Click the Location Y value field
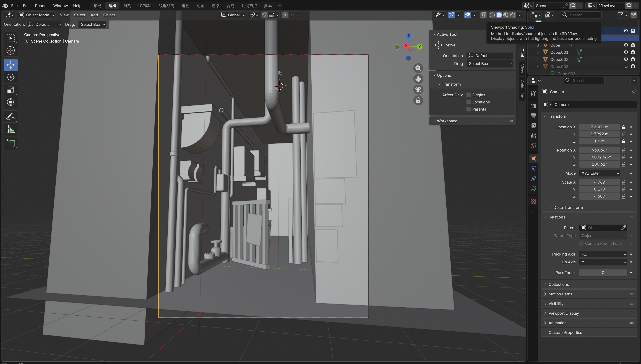 (x=599, y=134)
